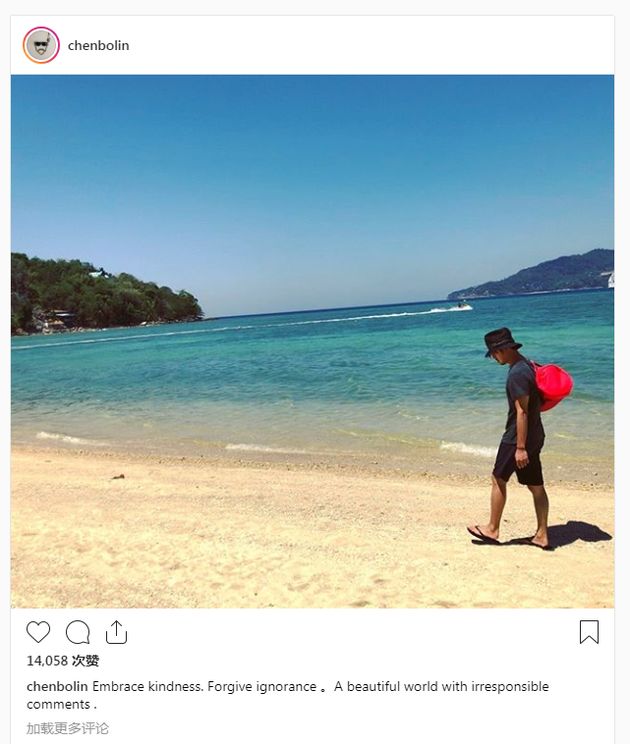Open comments via the speech bubble icon
This screenshot has width=630, height=744.
click(77, 632)
